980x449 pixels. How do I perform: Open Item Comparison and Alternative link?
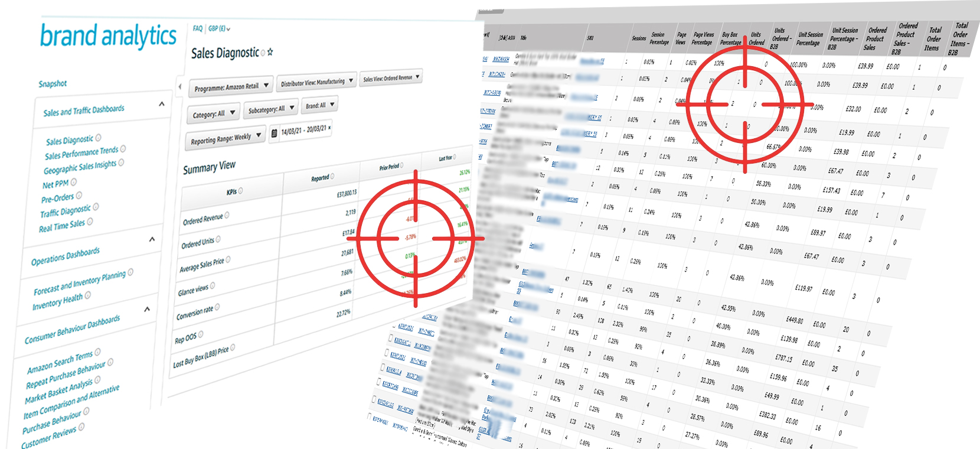pos(71,402)
